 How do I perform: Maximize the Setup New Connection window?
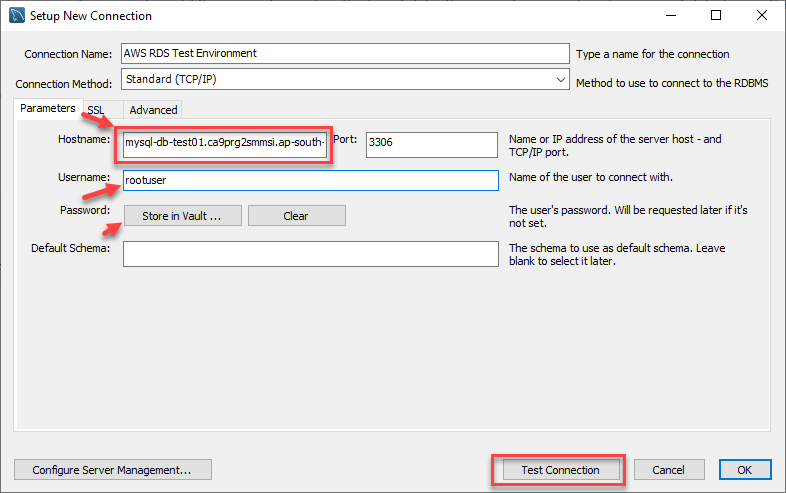pos(716,16)
